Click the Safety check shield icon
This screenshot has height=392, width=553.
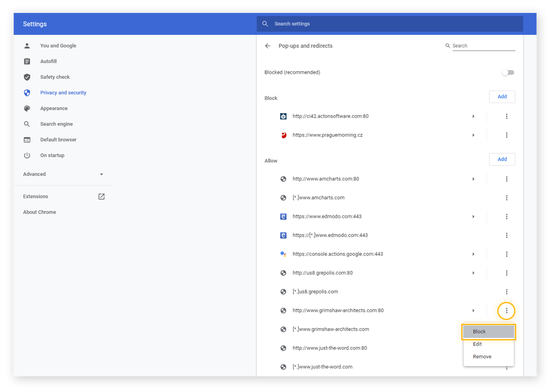[27, 77]
